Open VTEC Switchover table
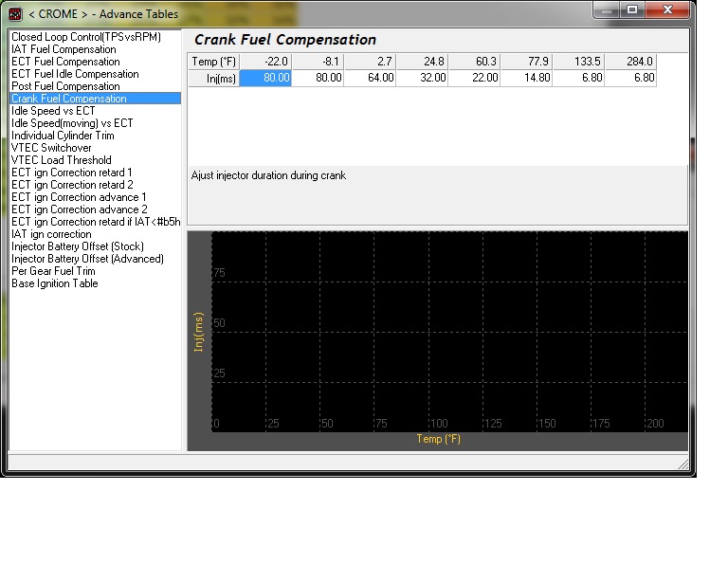The height and width of the screenshot is (582, 728). coord(51,148)
